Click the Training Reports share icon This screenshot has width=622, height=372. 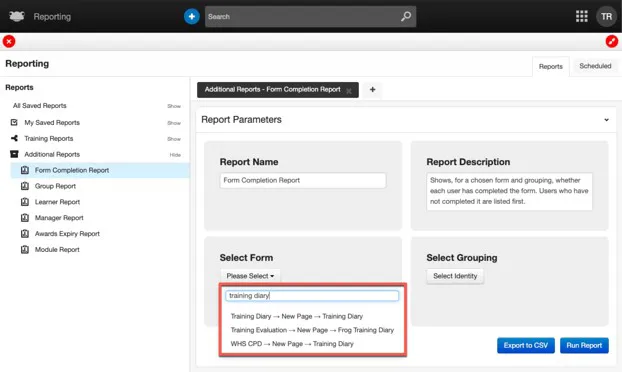coord(14,138)
